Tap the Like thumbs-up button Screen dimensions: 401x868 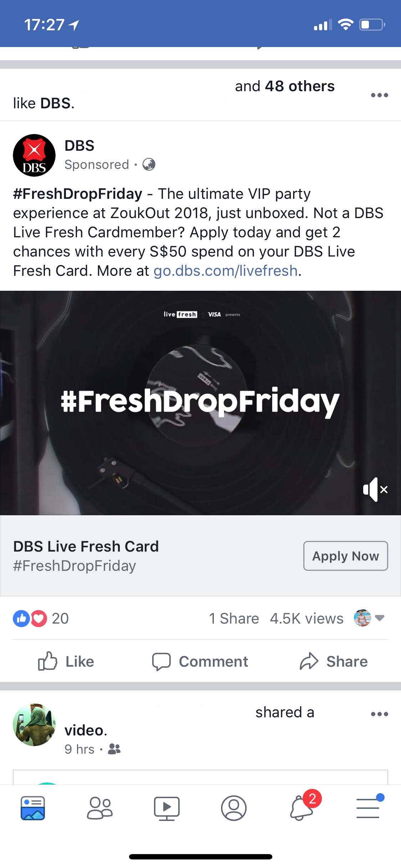coord(66,661)
